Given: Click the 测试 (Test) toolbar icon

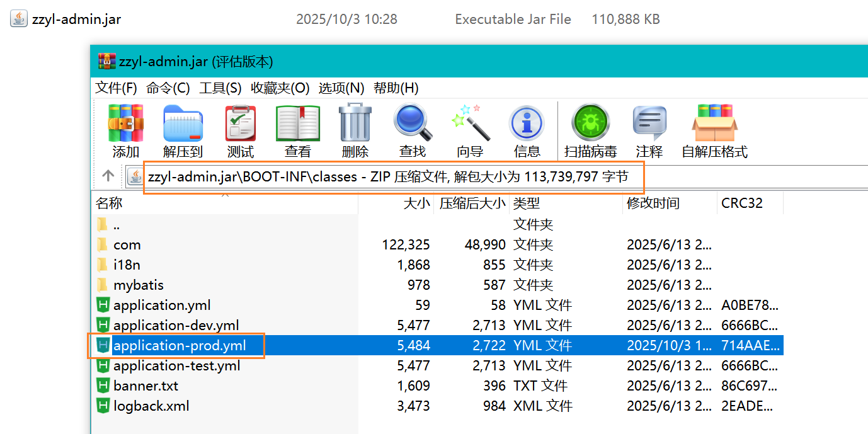Looking at the screenshot, I should tap(241, 123).
